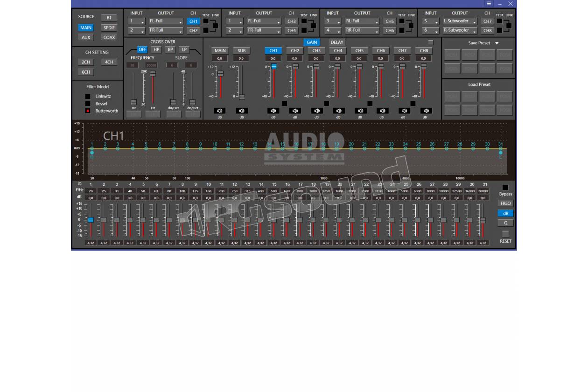
Task: Toggle LINK box joining CH7 and CH8
Action: tap(509, 26)
